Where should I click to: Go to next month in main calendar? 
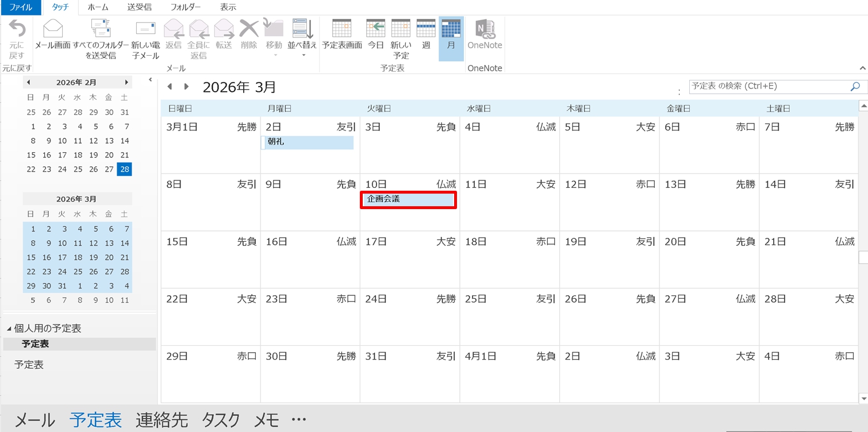point(186,87)
